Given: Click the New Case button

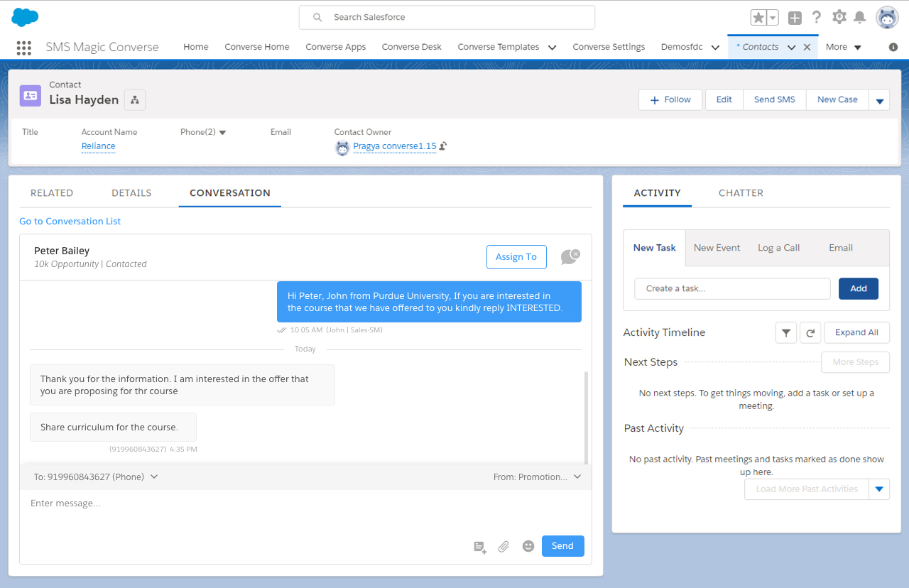Looking at the screenshot, I should (x=837, y=100).
